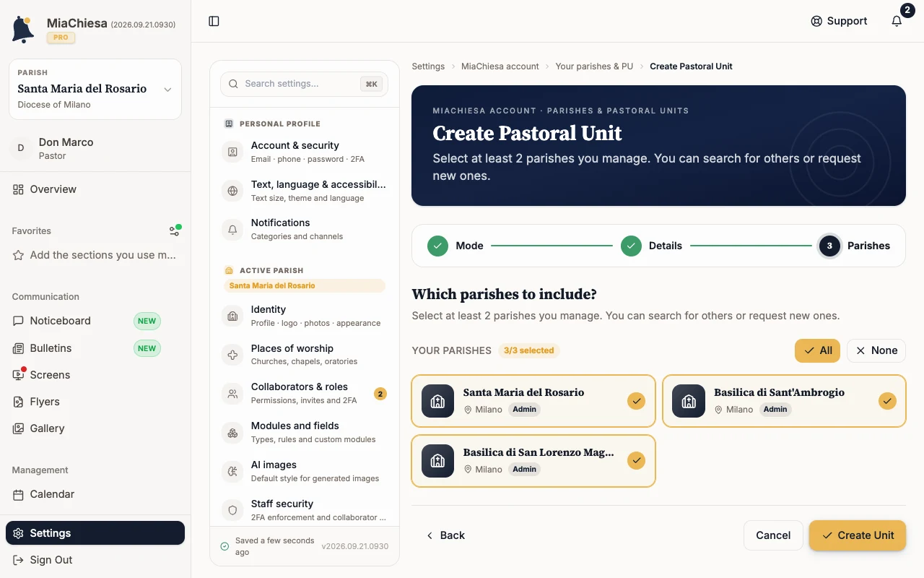
Task: Open the notifications bell in header
Action: pos(897,21)
